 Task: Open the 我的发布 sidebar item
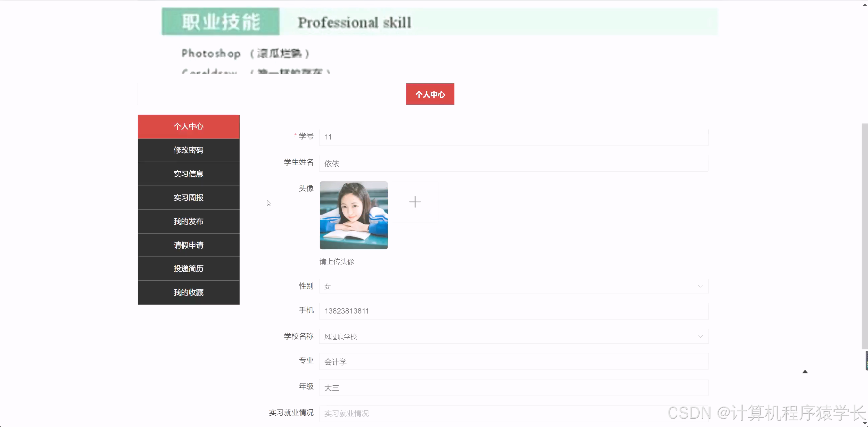tap(188, 221)
